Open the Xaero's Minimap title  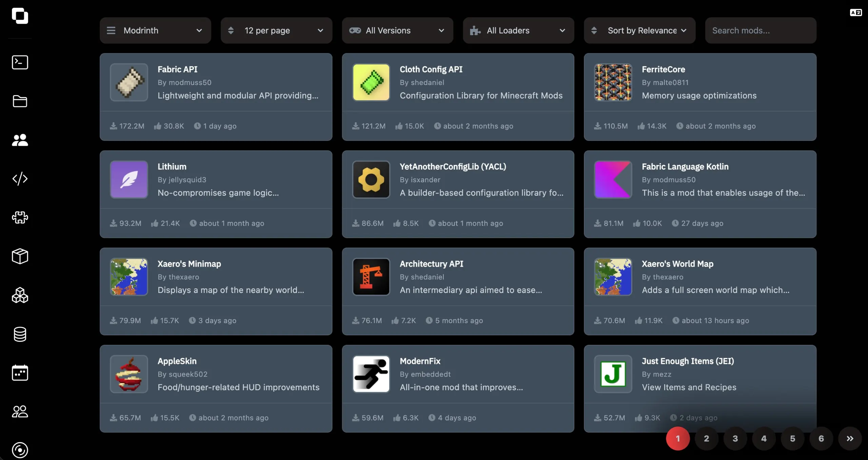pyautogui.click(x=189, y=264)
